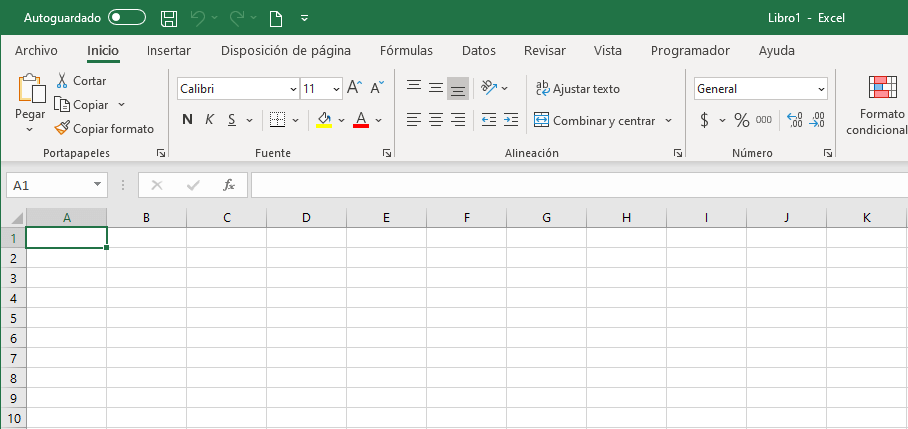This screenshot has height=429, width=908.
Task: Click Copiar formato paintbrush
Action: pos(104,129)
